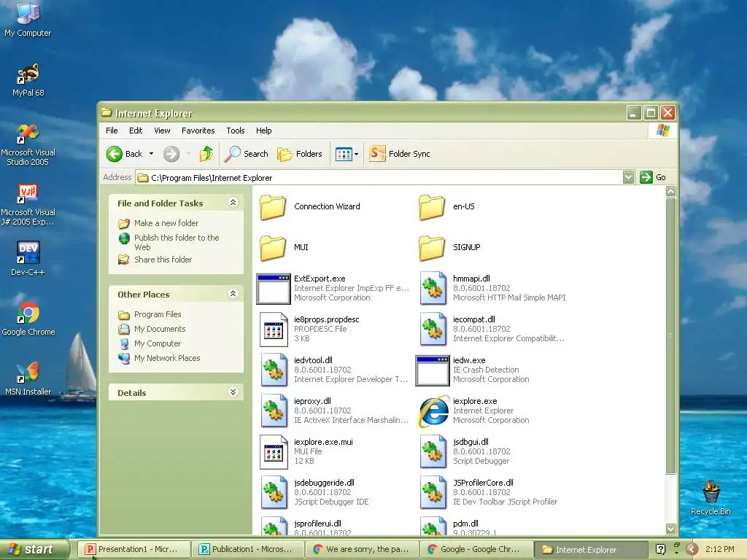
Task: Open the Edit menu
Action: [x=135, y=131]
